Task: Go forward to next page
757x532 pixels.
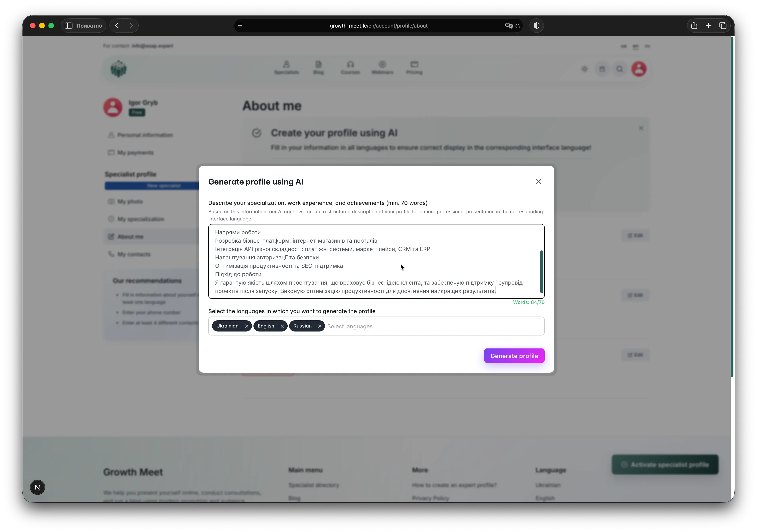Action: tap(131, 26)
